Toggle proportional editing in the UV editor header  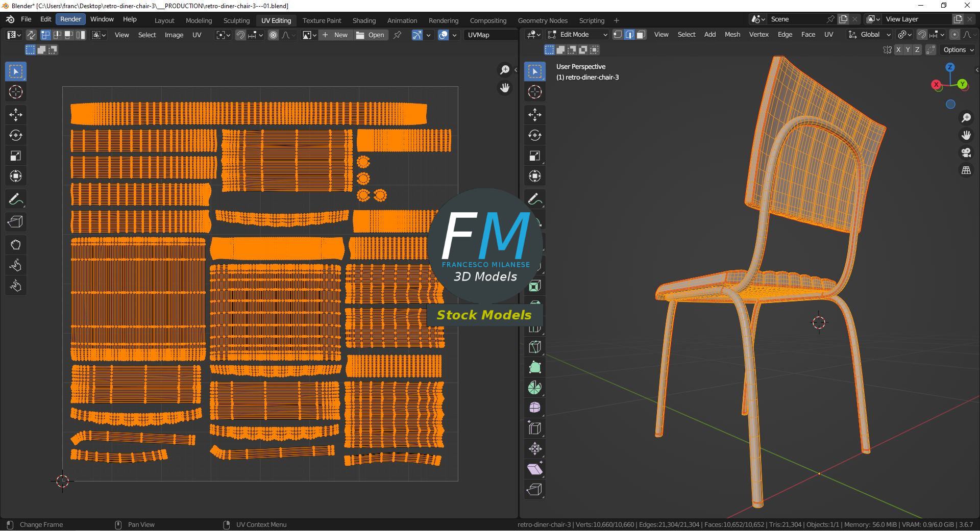273,35
